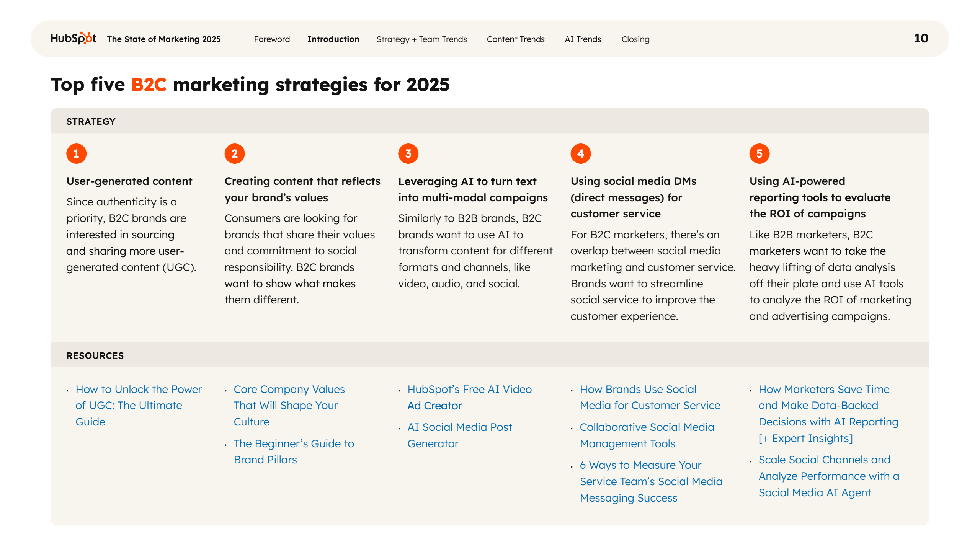Navigate to the AI Trends section
Image resolution: width=980 pixels, height=551 pixels.
click(x=582, y=39)
